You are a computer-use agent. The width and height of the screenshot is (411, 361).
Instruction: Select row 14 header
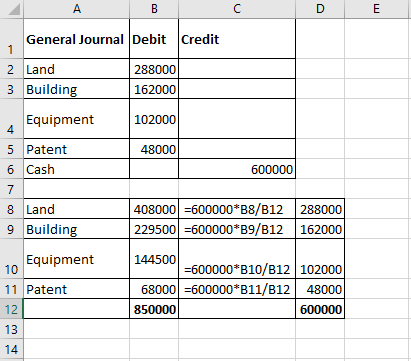click(x=12, y=349)
